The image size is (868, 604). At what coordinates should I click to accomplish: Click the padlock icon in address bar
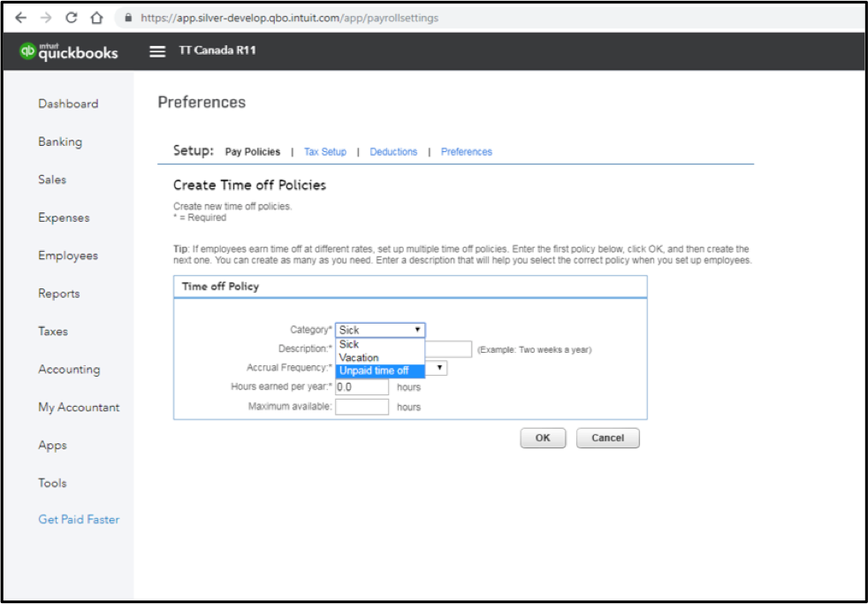click(129, 18)
